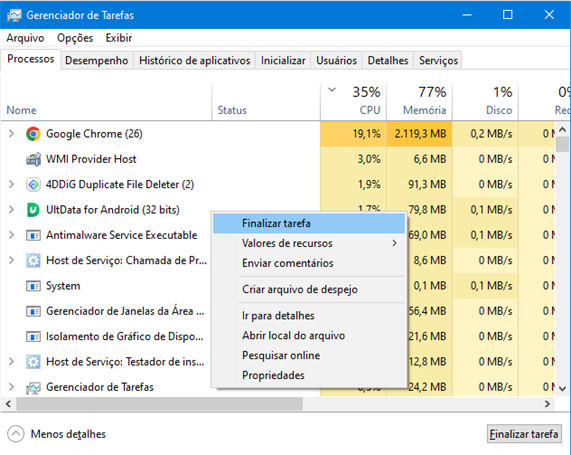
Task: Click the horizontal scrollbar thumb
Action: [x=160, y=404]
